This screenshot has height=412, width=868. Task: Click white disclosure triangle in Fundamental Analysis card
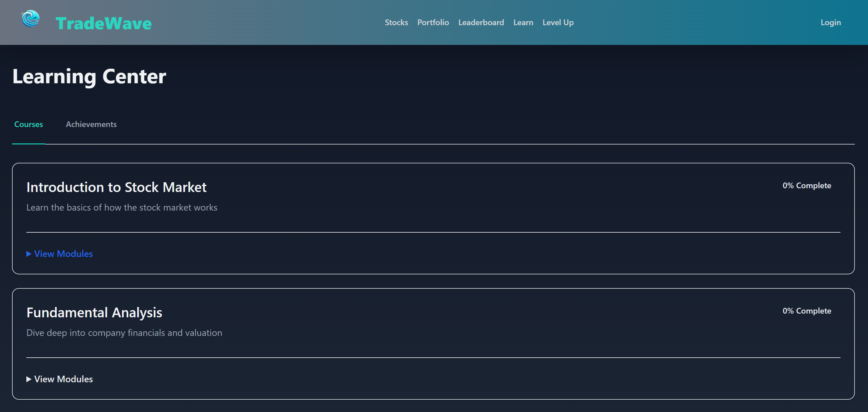(29, 379)
